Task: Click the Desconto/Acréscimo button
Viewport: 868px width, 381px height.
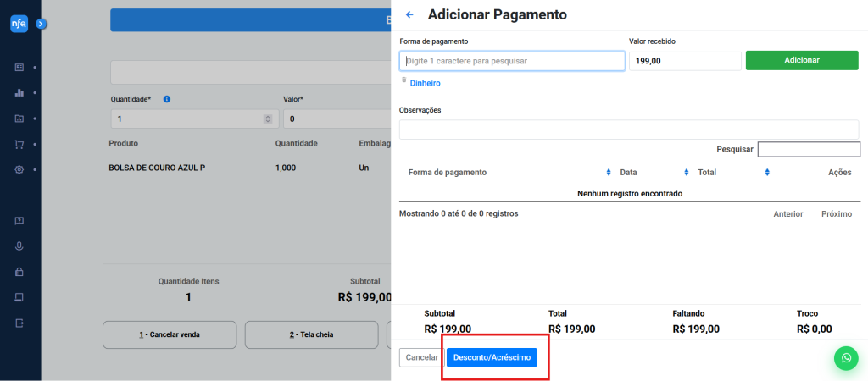Action: [x=492, y=357]
